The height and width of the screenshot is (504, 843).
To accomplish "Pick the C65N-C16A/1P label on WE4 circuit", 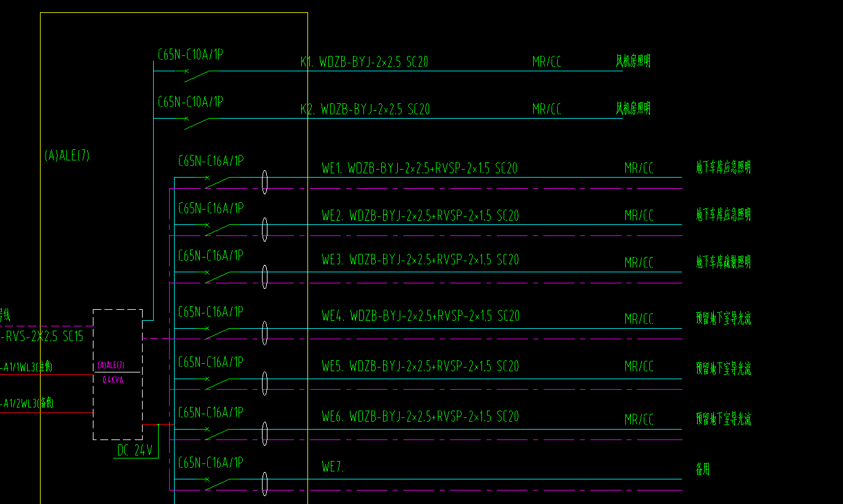I will click(211, 312).
